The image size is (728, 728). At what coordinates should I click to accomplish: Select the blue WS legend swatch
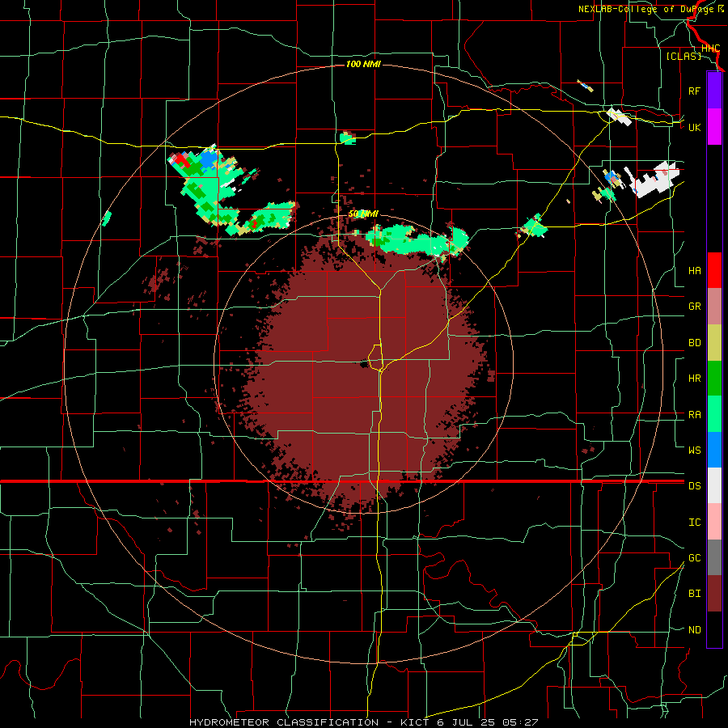pyautogui.click(x=714, y=450)
